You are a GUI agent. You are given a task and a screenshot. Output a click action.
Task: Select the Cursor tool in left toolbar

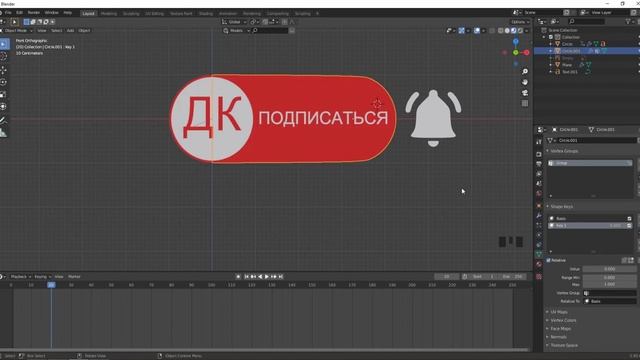pyautogui.click(x=4, y=56)
